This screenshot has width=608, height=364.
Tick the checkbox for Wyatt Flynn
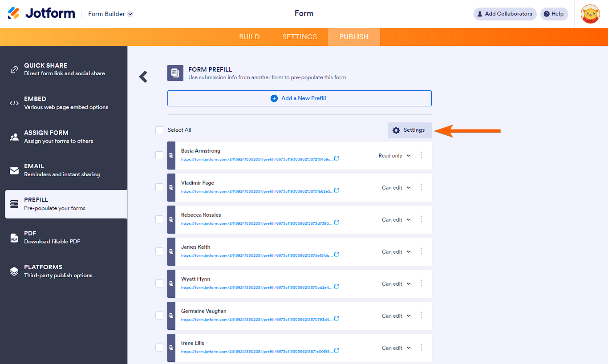click(x=159, y=283)
